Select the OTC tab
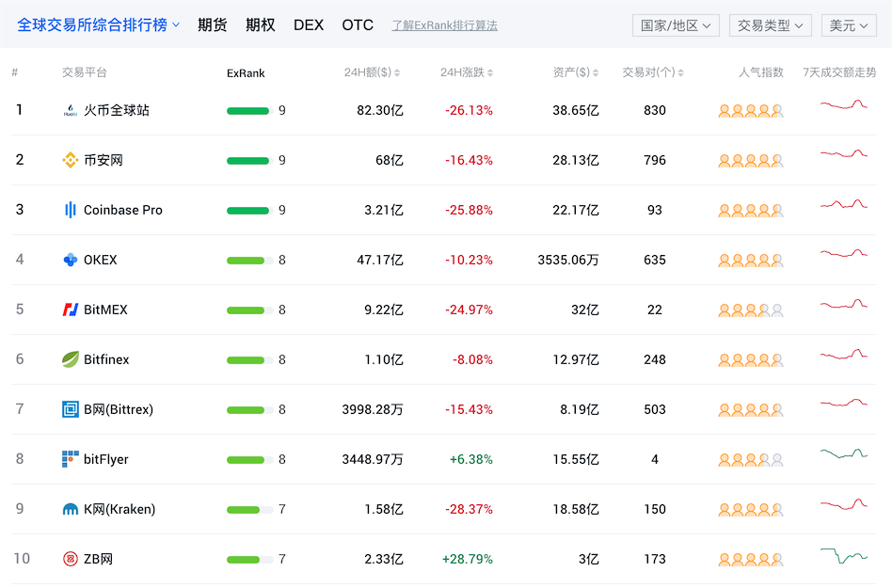 click(358, 25)
